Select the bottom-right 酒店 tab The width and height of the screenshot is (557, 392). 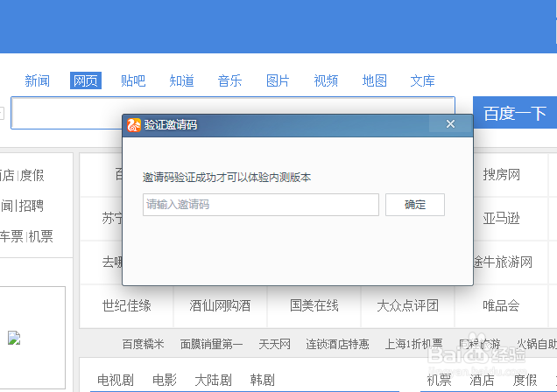point(482,380)
